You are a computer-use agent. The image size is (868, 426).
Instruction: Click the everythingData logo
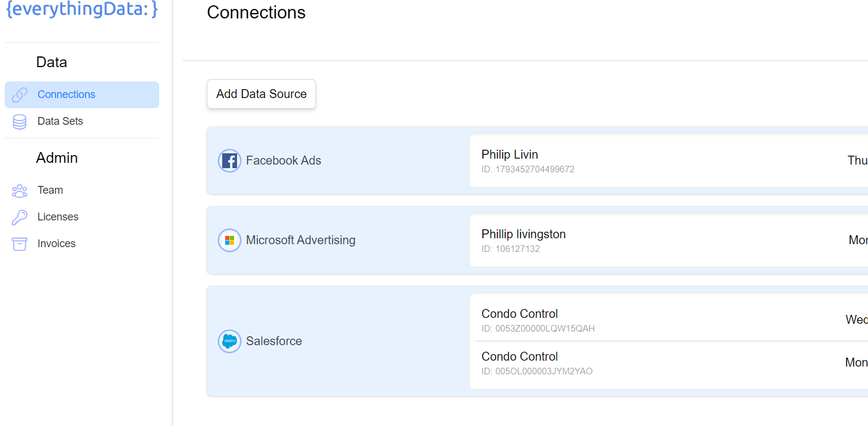pyautogui.click(x=81, y=10)
